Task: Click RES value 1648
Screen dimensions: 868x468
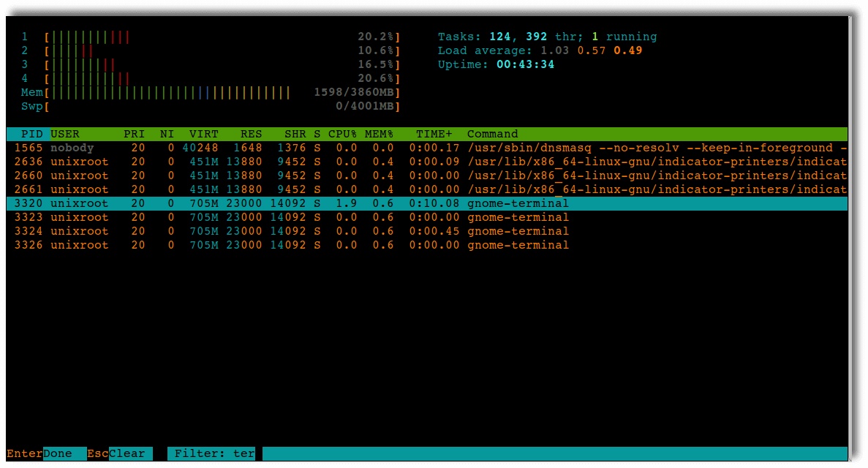Action: [247, 148]
